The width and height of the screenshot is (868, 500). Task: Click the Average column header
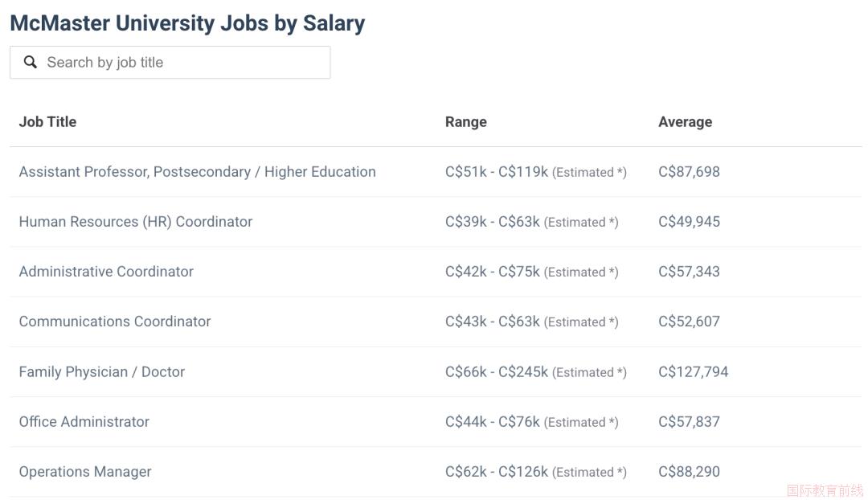pyautogui.click(x=686, y=122)
